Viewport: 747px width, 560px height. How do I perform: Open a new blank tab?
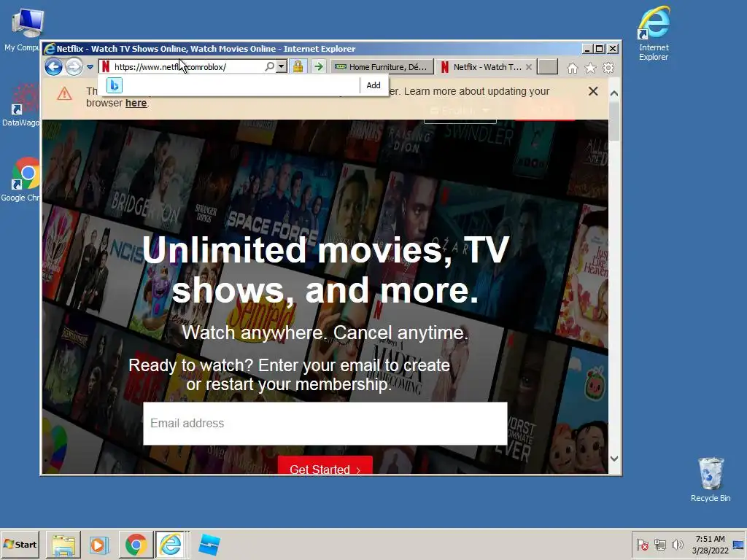pyautogui.click(x=547, y=66)
